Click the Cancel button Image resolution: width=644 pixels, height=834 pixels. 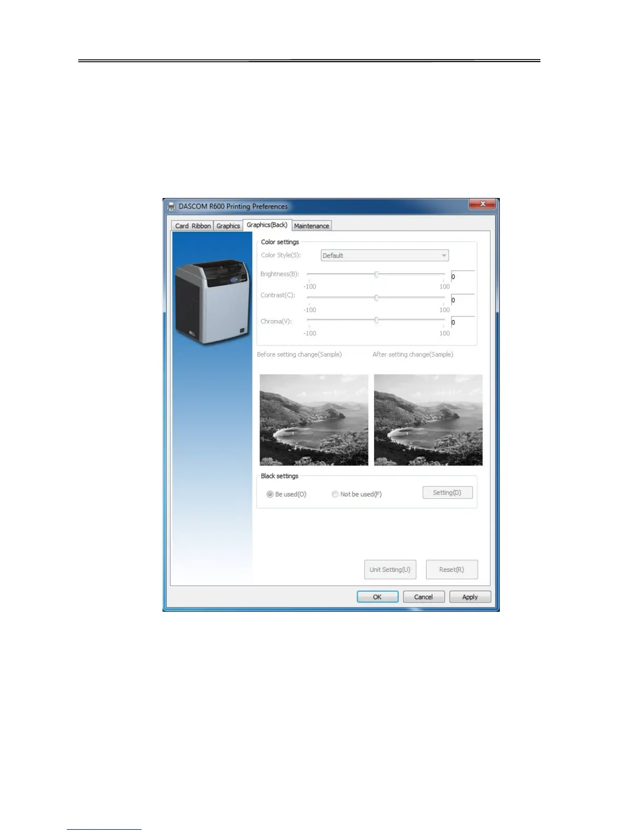pos(424,597)
